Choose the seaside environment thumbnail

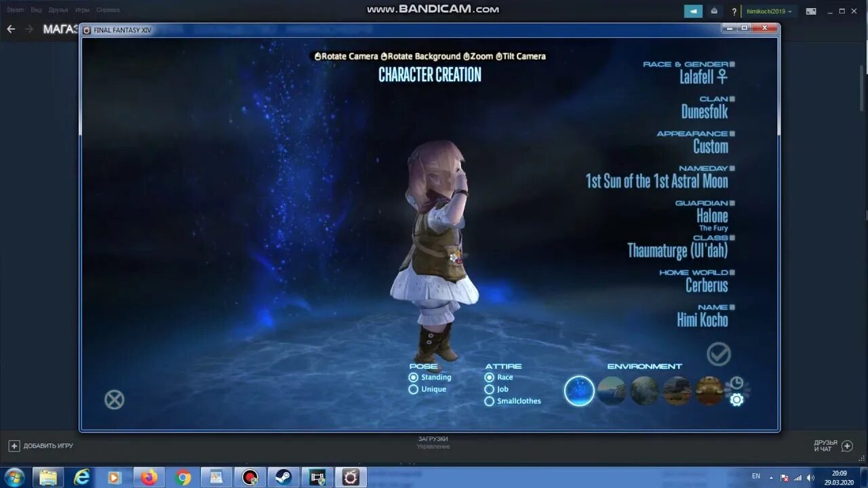pos(612,391)
